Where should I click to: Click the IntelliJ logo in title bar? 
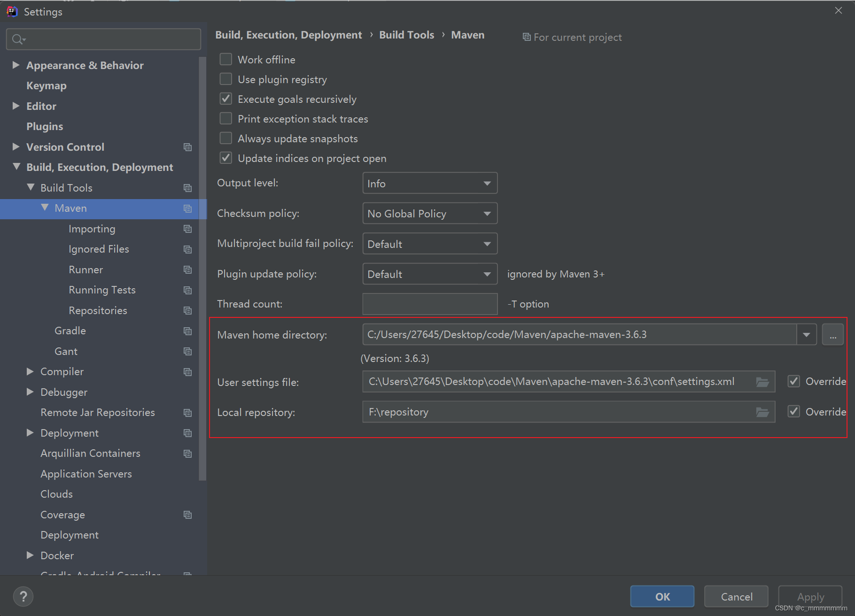coord(12,12)
